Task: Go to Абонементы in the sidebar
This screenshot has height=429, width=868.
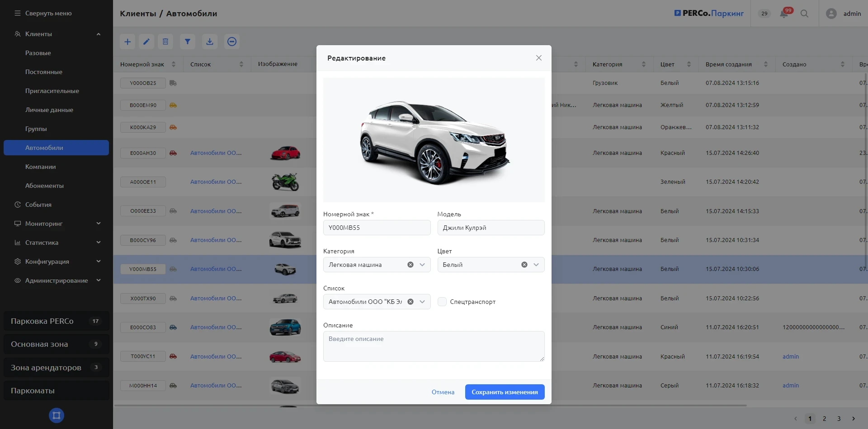Action: tap(44, 186)
